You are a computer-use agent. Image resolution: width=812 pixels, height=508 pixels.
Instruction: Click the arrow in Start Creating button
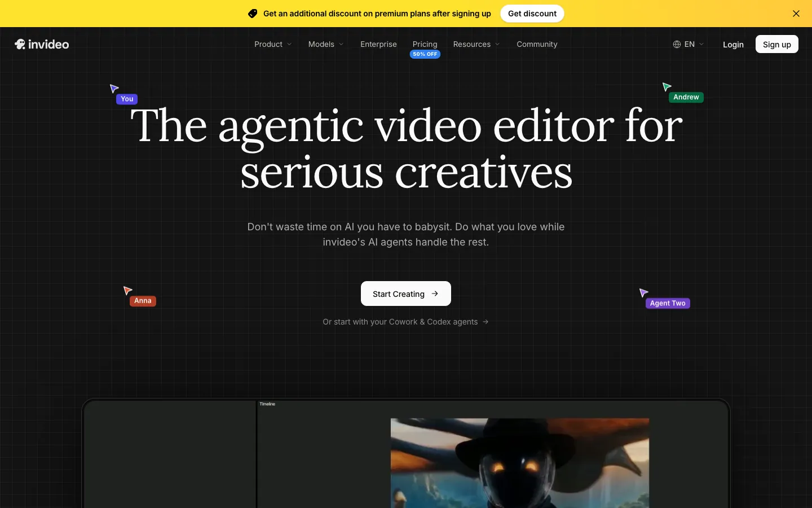point(435,294)
